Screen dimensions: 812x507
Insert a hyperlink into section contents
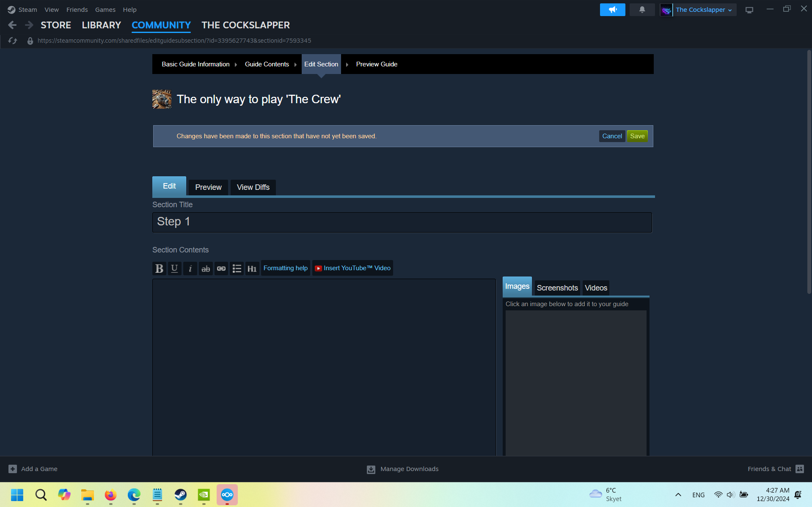(x=221, y=269)
